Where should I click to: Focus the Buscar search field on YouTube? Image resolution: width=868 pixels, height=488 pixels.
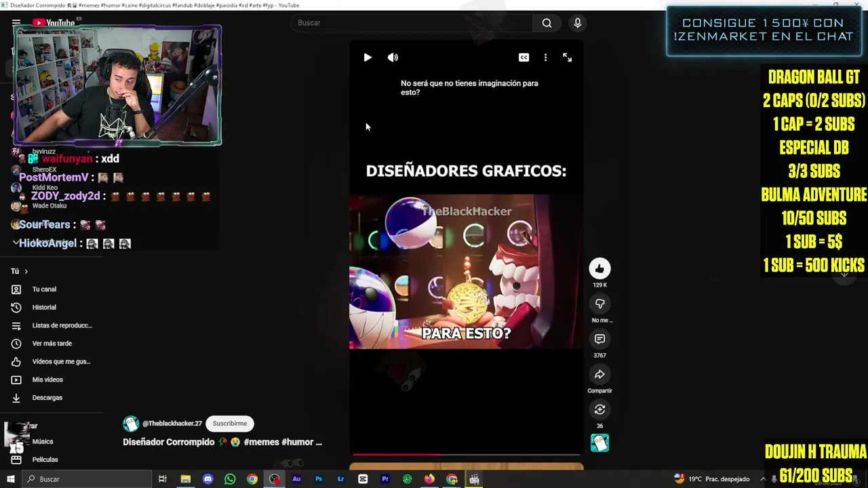pyautogui.click(x=412, y=23)
